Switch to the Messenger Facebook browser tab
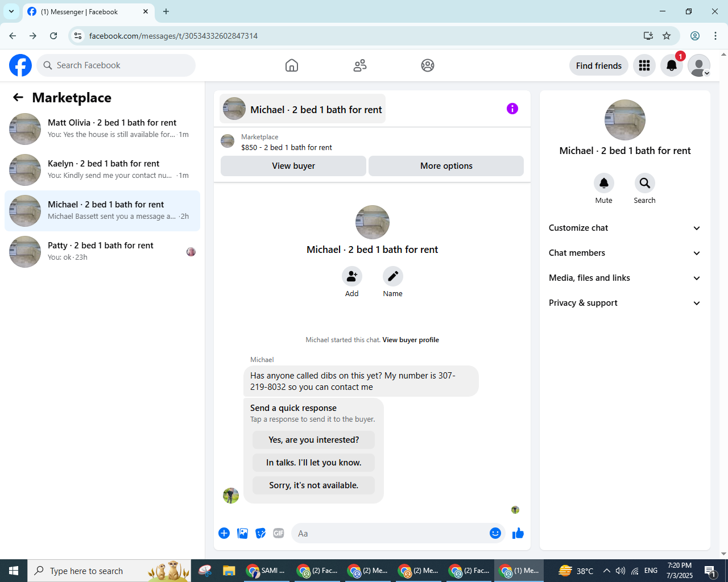The image size is (728, 582). tap(88, 11)
